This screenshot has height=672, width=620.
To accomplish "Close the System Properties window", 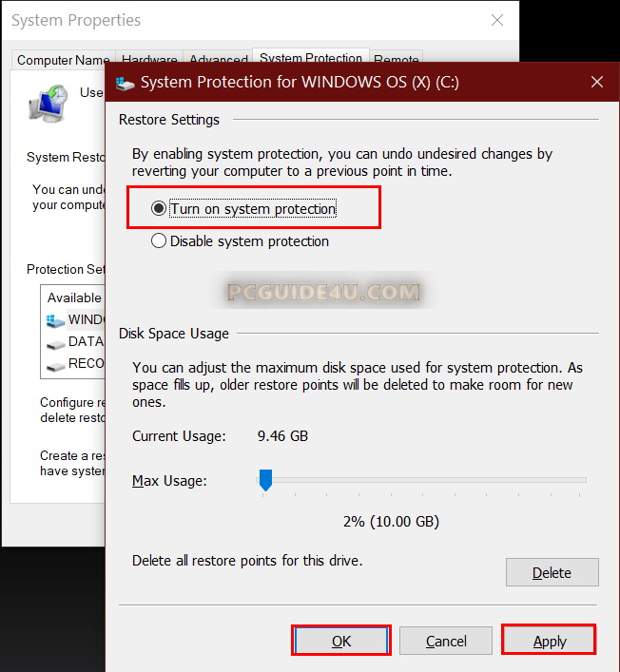I will coord(496,20).
